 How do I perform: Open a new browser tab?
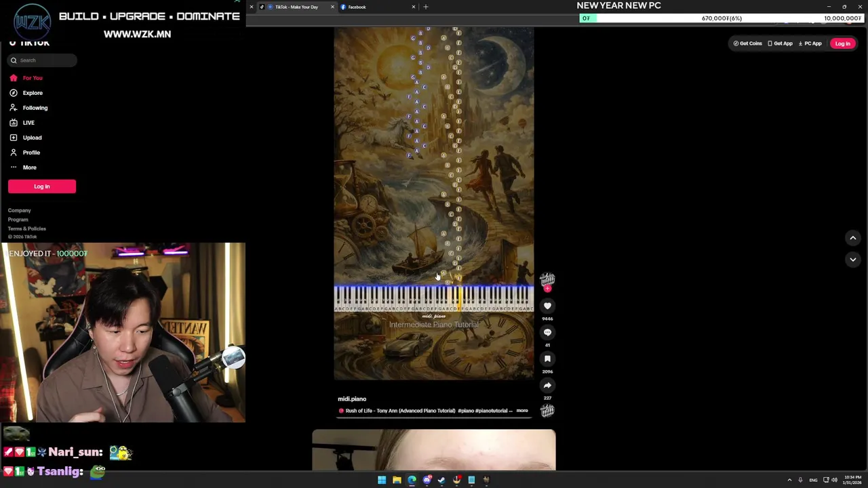pos(426,7)
